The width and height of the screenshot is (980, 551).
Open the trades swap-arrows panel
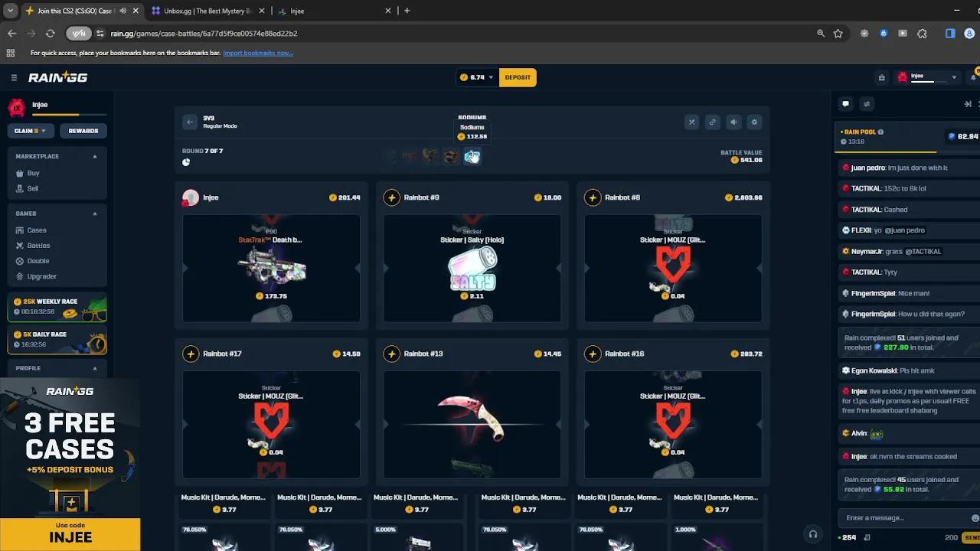coord(867,103)
